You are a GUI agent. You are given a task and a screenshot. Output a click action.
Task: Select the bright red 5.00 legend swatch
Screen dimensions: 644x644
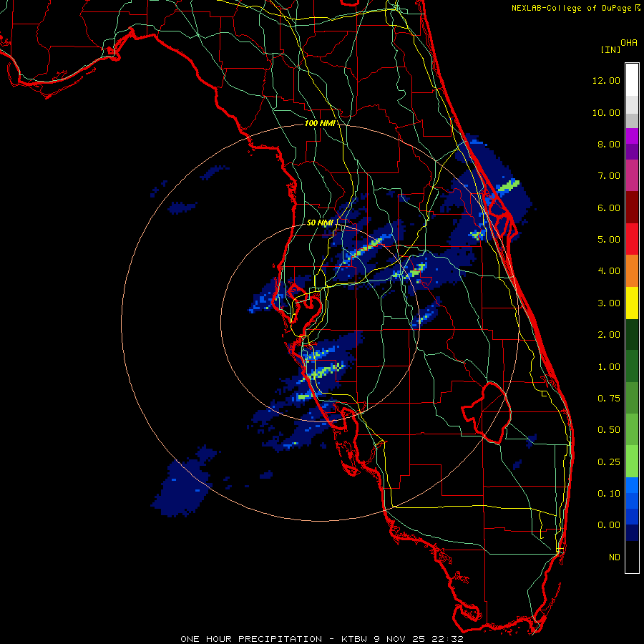632,239
